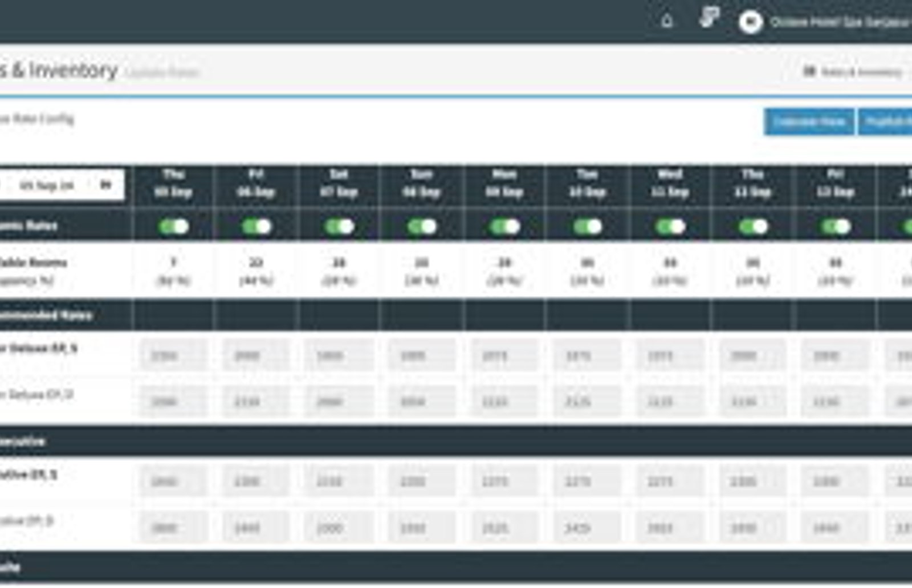Edit Executive EP, D rate for Mon 09 Sep
The width and height of the screenshot is (912, 588).
tap(504, 528)
